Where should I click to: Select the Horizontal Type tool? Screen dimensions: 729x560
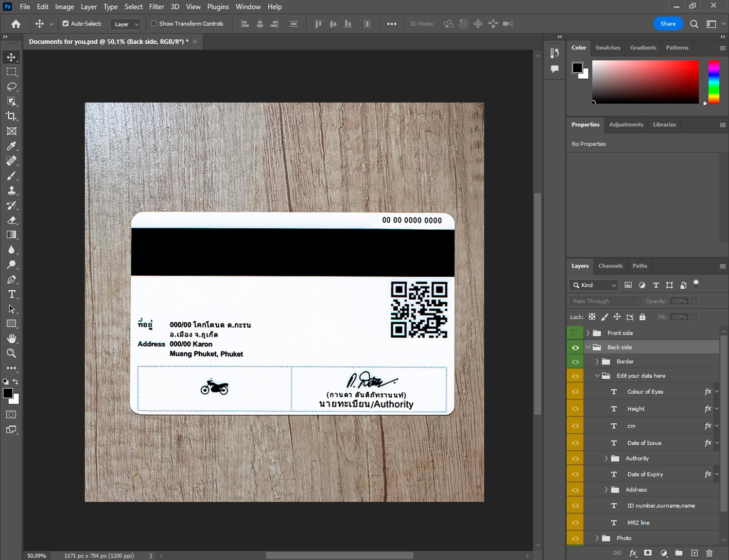[11, 294]
